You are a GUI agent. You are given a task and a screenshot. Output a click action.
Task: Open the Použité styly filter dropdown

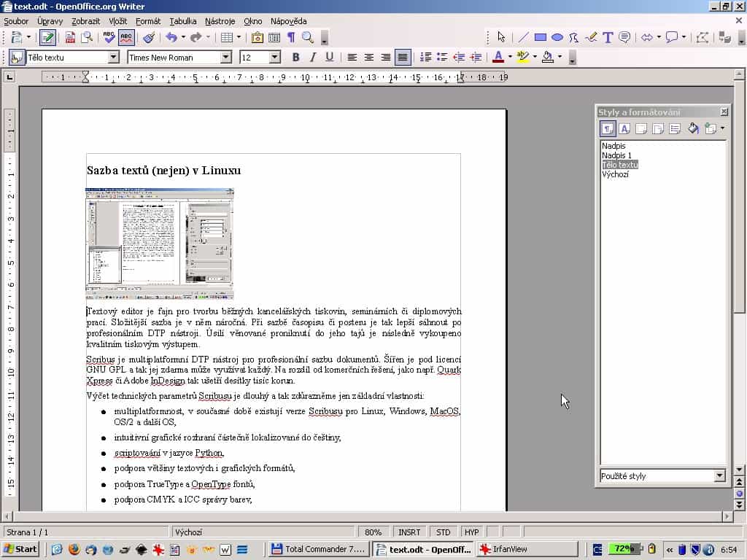tap(720, 475)
